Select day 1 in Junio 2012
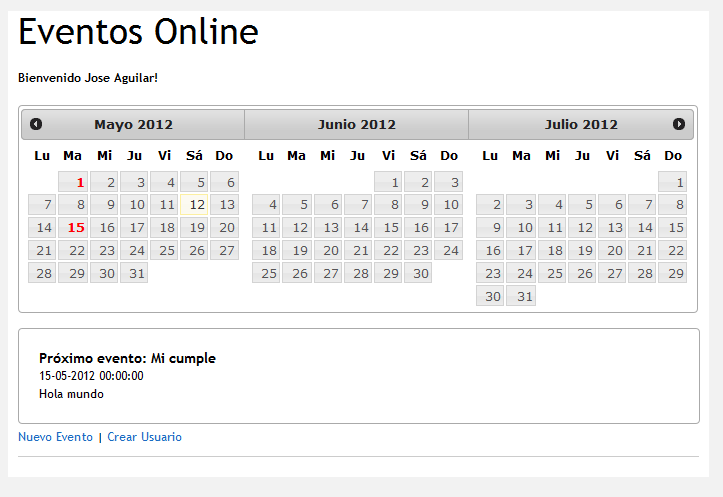 pos(388,182)
